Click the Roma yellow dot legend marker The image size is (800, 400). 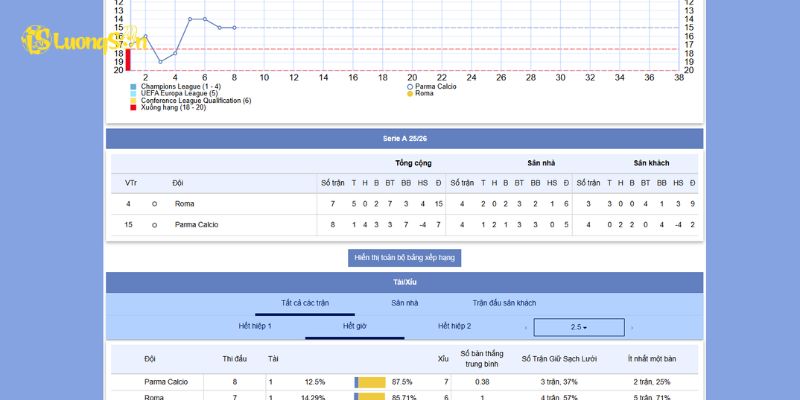coord(410,94)
